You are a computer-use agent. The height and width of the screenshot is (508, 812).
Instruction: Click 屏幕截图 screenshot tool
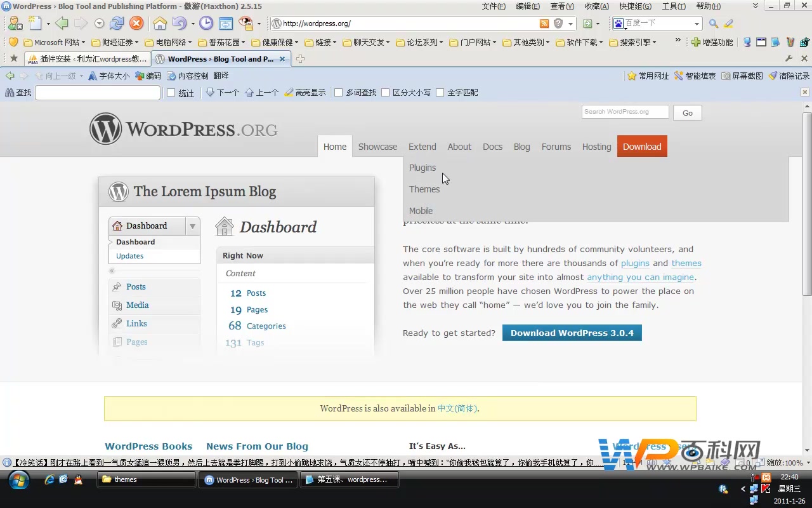tap(742, 76)
